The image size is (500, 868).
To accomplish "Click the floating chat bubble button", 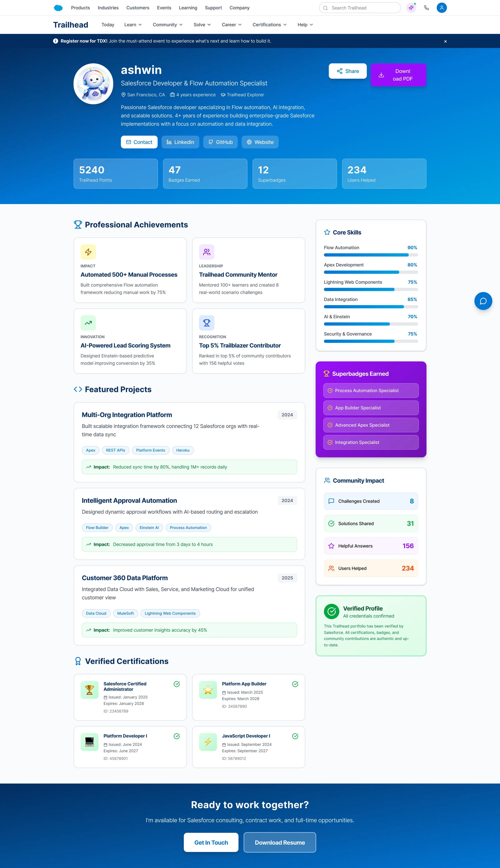I will point(483,301).
